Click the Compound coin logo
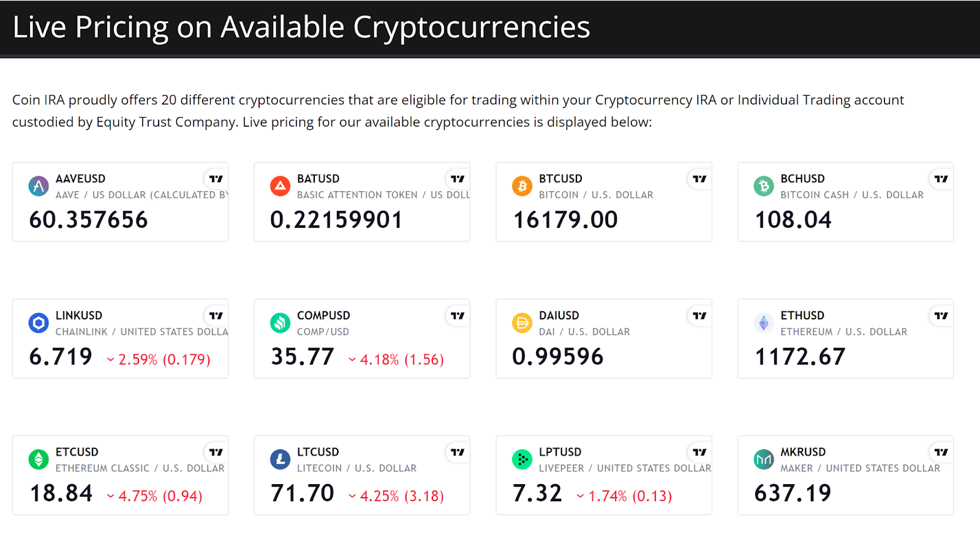Screen dimensions: 980x543 pyautogui.click(x=280, y=322)
